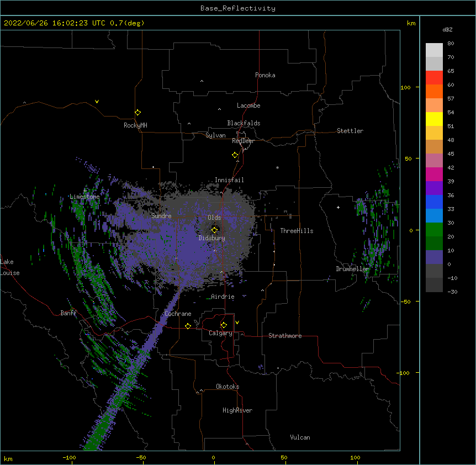The width and height of the screenshot is (476, 465).
Task: Click the RedDeer city label
Action: 243,141
